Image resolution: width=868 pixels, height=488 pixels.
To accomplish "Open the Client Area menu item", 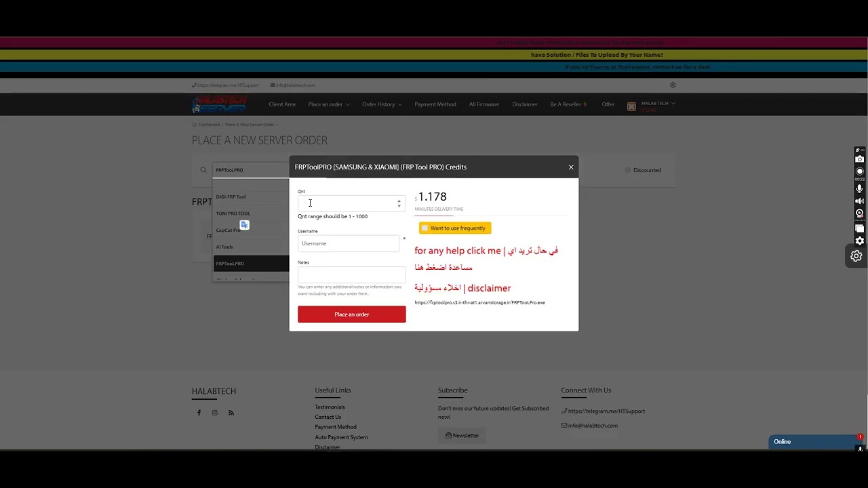I will tap(282, 104).
